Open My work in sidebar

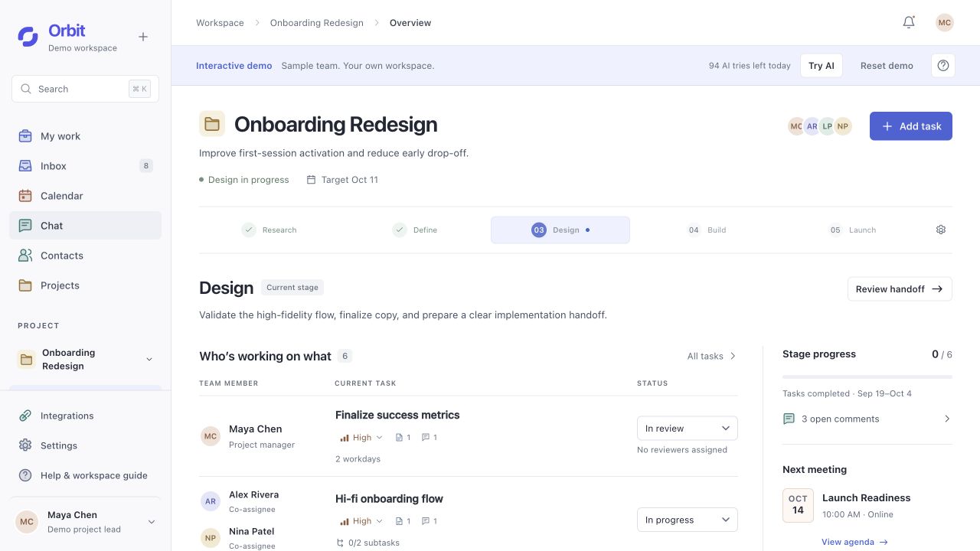86,136
